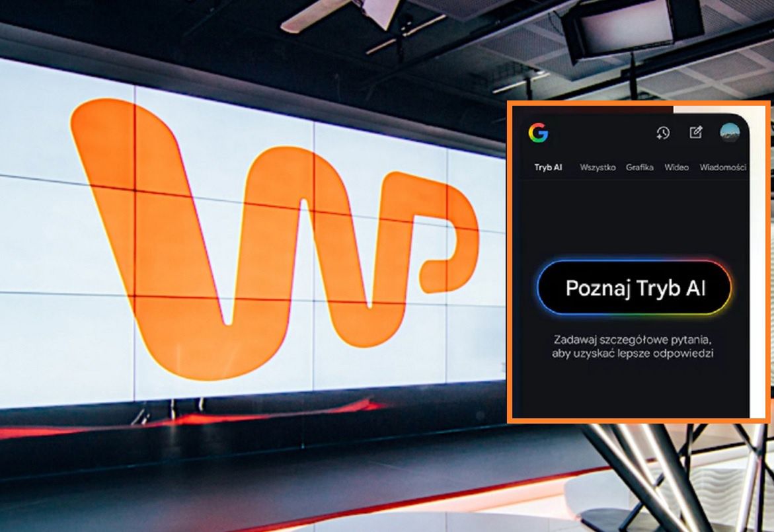Tap the history icon beside the compose icon

662,133
